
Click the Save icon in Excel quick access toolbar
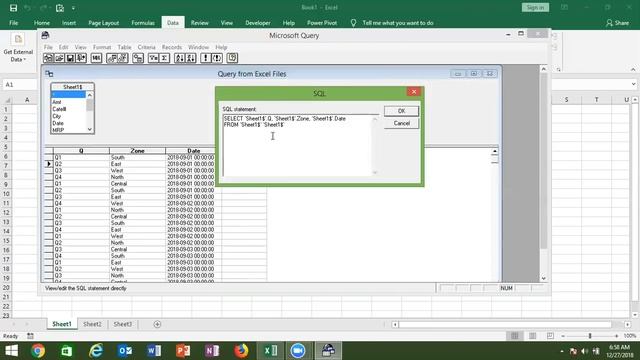pos(13,8)
